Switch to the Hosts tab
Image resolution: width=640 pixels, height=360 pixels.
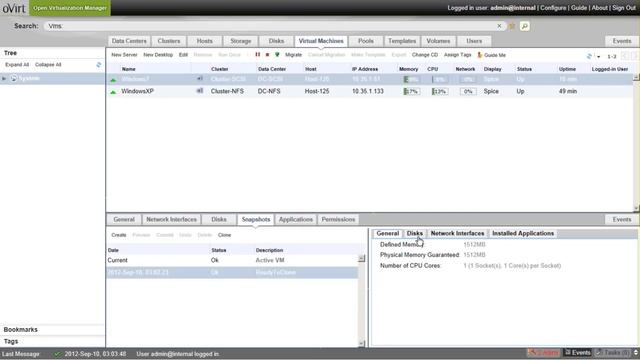(204, 41)
